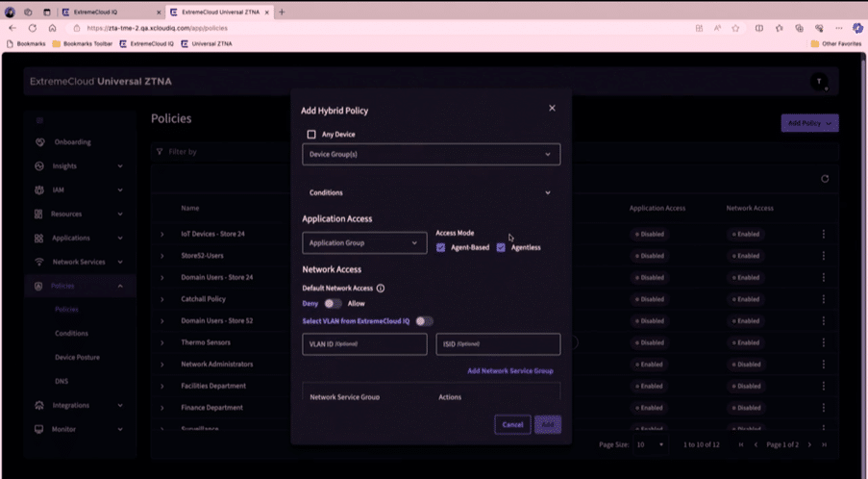Open actions menu for Finance Department row
This screenshot has width=868, height=479.
coord(824,408)
